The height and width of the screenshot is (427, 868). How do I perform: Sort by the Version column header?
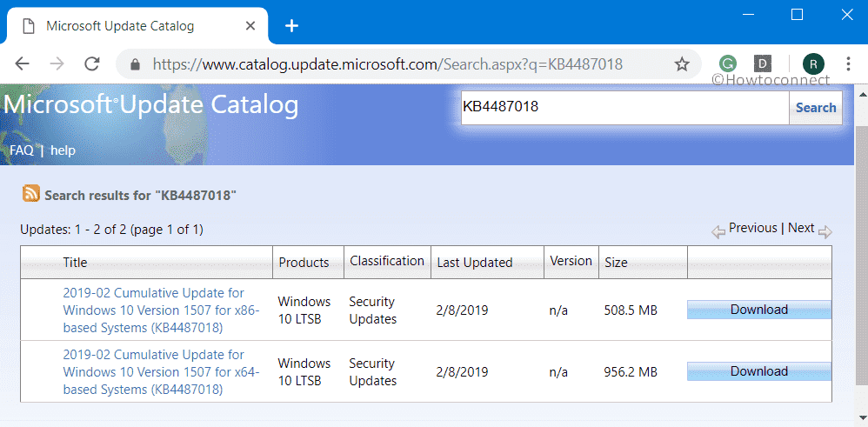click(571, 261)
